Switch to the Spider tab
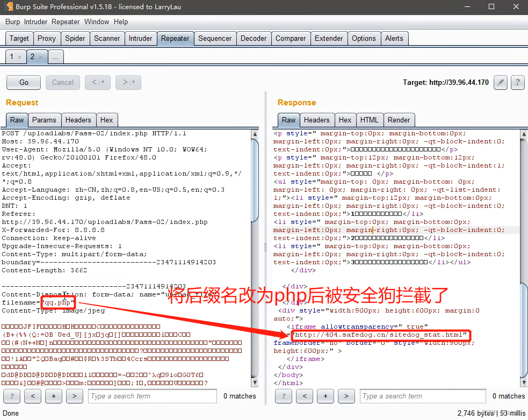 pyautogui.click(x=75, y=38)
